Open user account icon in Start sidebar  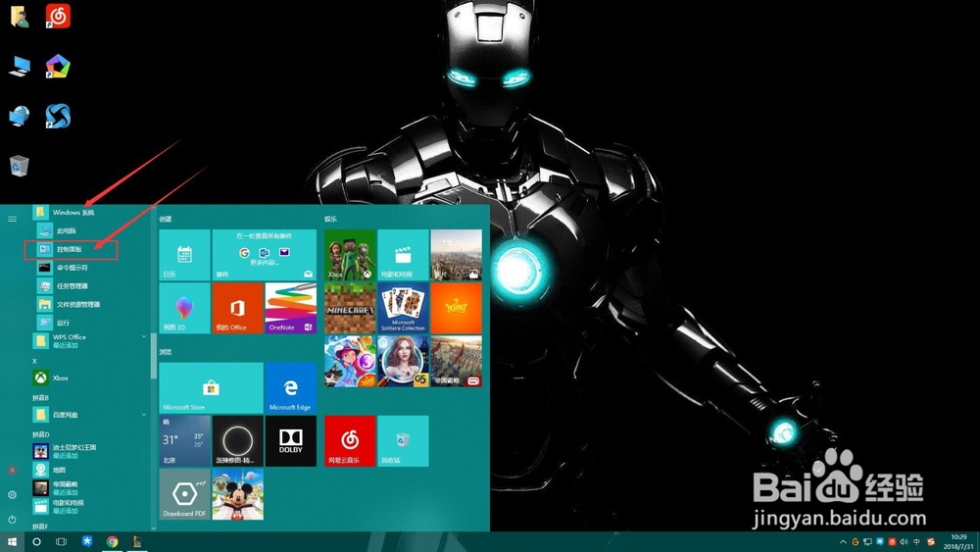[x=12, y=470]
